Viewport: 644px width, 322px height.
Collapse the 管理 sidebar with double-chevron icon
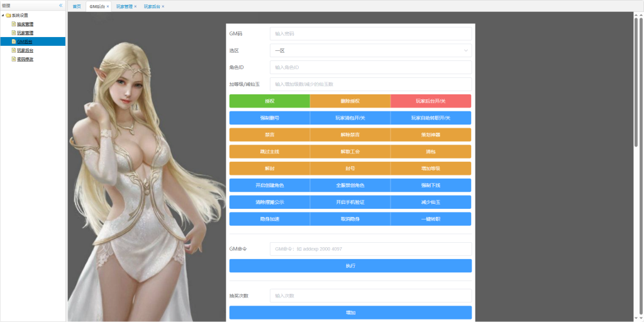point(61,5)
